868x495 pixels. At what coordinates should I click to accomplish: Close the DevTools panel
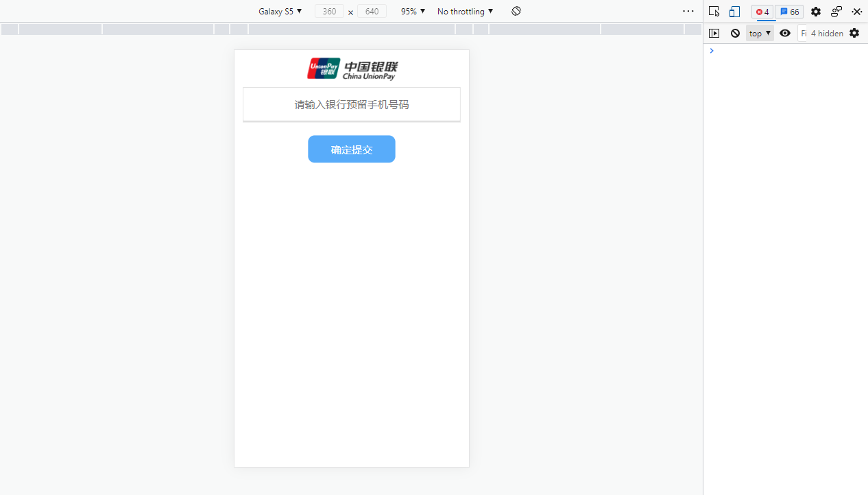(857, 12)
